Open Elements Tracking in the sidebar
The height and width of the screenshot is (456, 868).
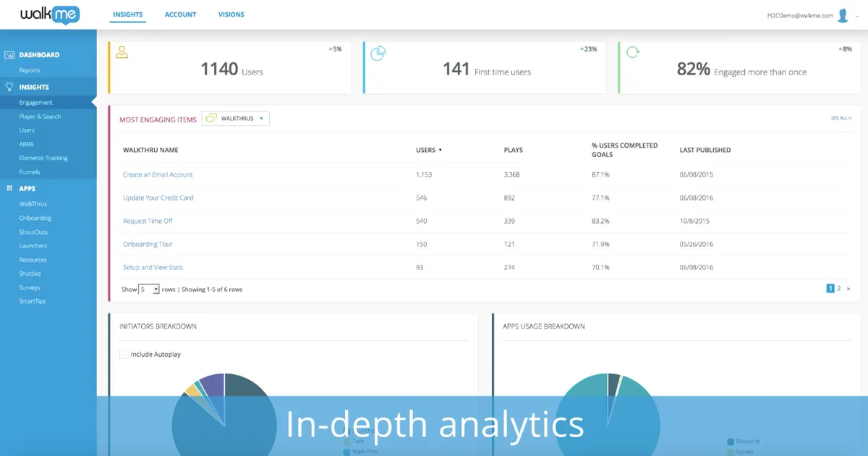coord(43,158)
